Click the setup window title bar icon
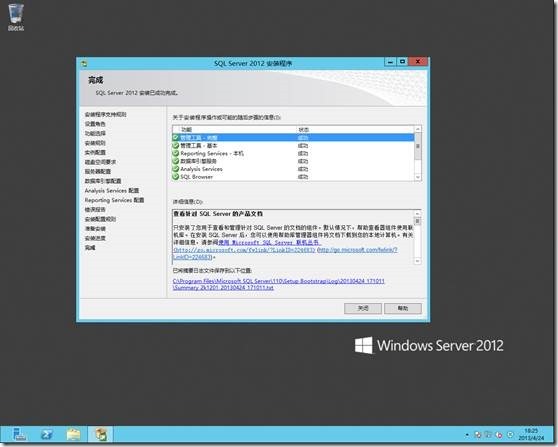 pos(84,64)
